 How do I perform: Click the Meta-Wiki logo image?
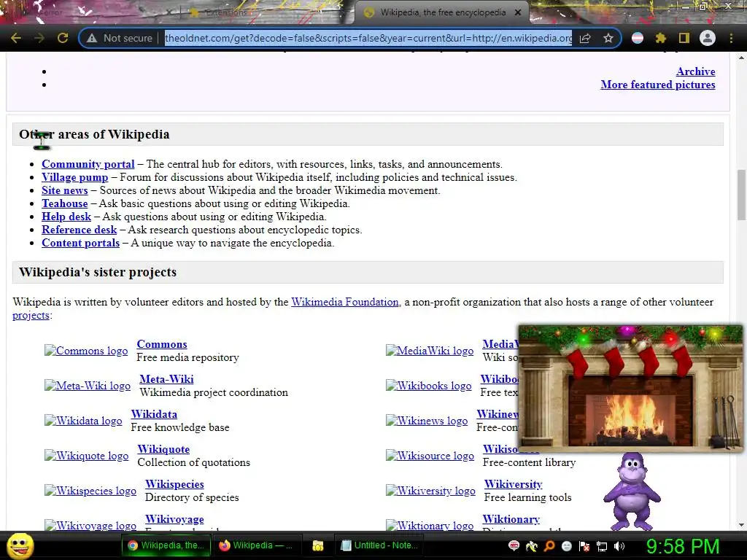(x=88, y=386)
